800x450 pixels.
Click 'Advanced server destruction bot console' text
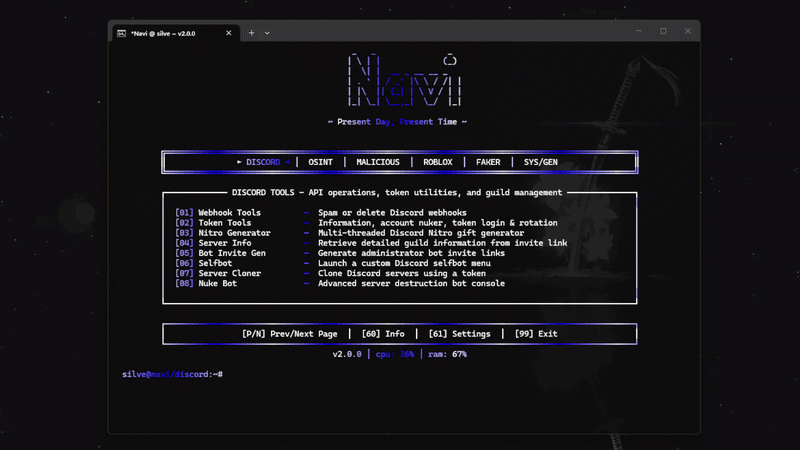[411, 283]
